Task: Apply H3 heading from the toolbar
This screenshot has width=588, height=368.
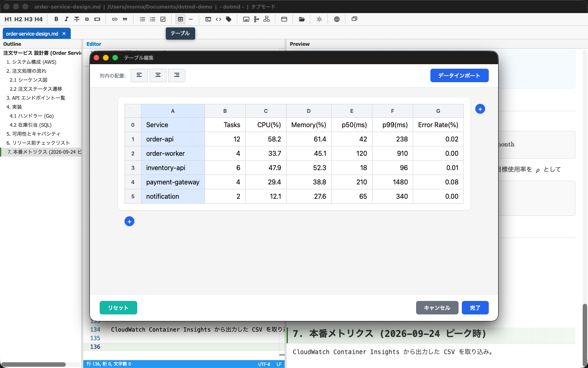Action: tap(29, 19)
